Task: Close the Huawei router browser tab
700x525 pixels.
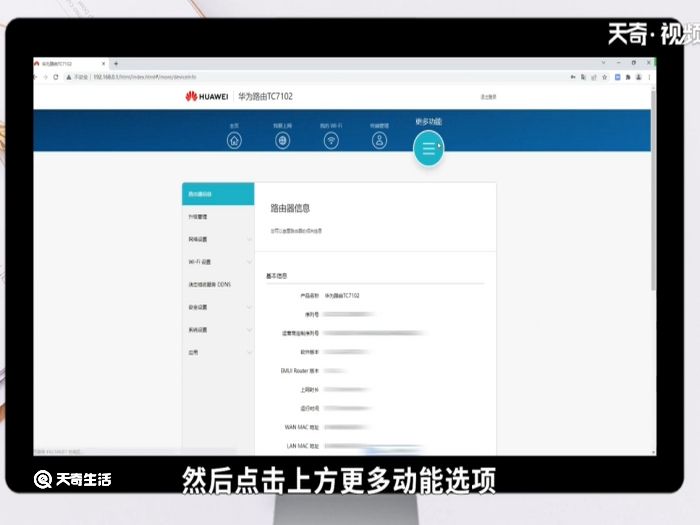Action: 104,64
